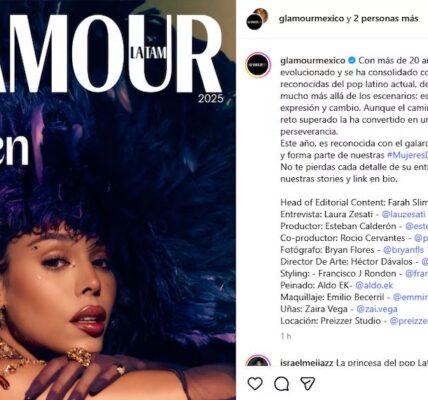Open comments with speech bubble icon
This screenshot has height=400, width=428.
pos(281,384)
